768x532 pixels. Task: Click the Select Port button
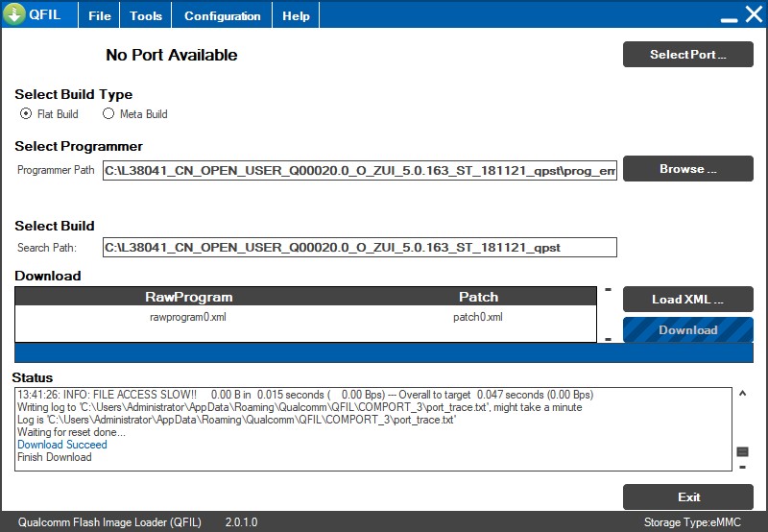click(687, 55)
